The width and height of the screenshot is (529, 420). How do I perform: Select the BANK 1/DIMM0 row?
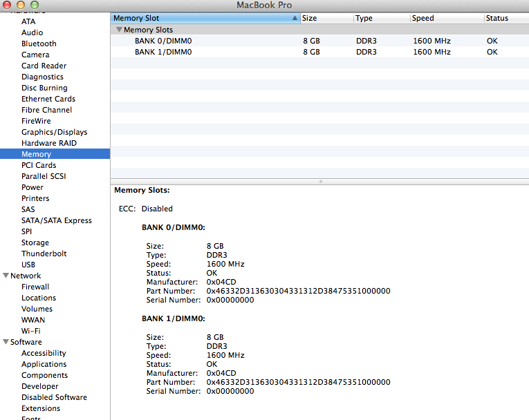pyautogui.click(x=319, y=52)
